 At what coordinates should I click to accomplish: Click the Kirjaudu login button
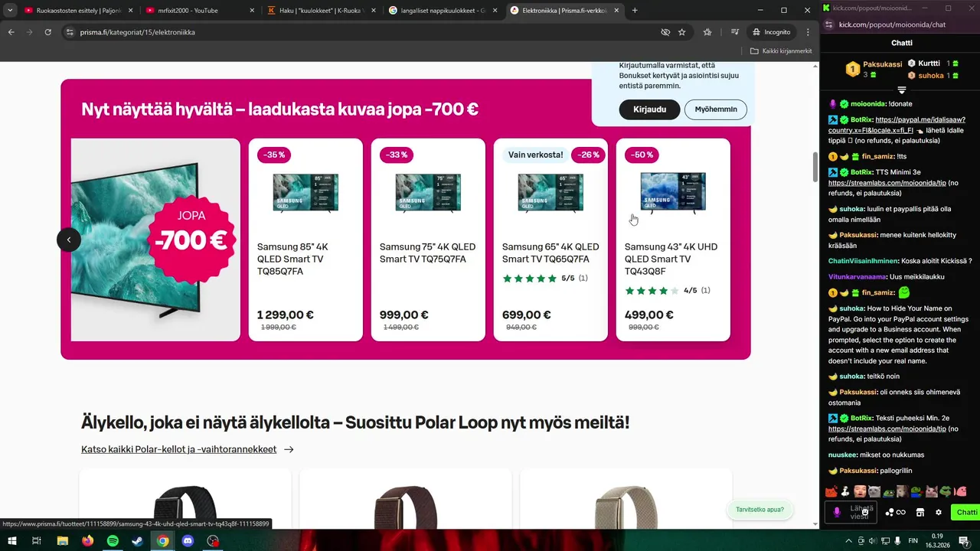649,109
